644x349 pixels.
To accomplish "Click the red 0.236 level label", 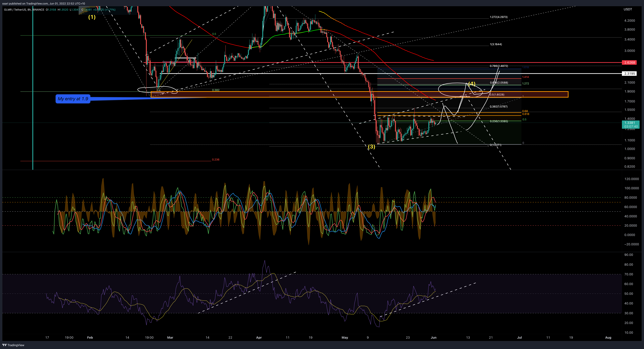I will (216, 159).
